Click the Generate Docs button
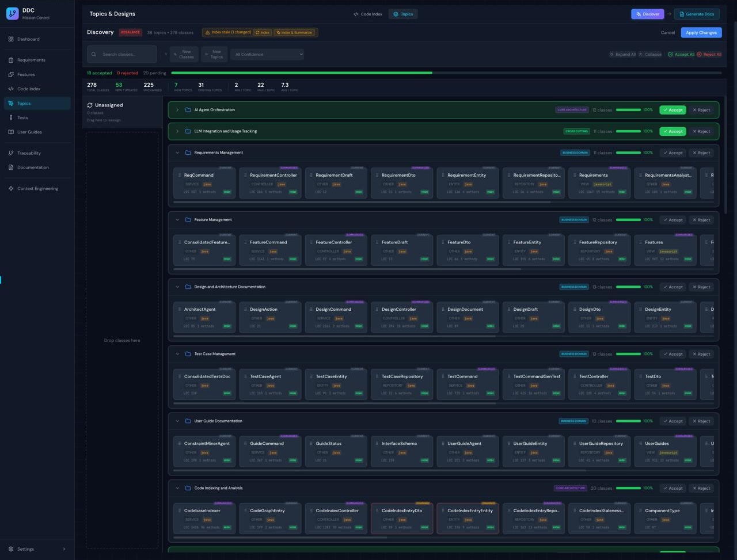The image size is (737, 560). click(x=697, y=14)
